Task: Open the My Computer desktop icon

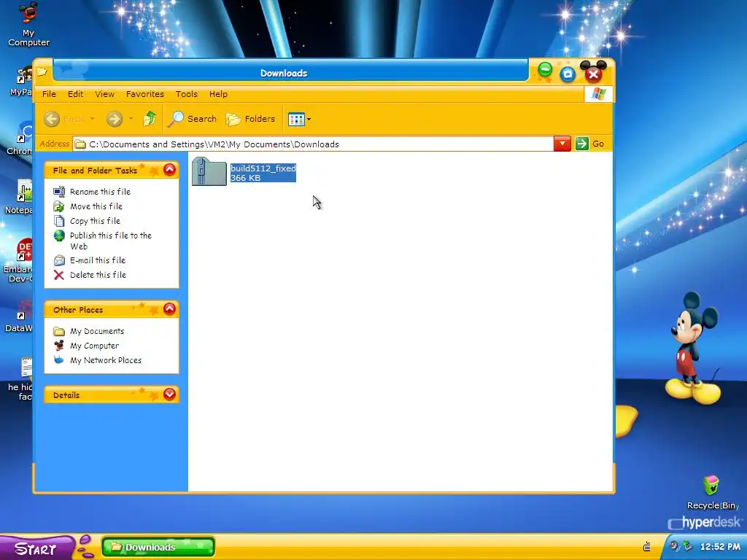Action: coord(28,25)
